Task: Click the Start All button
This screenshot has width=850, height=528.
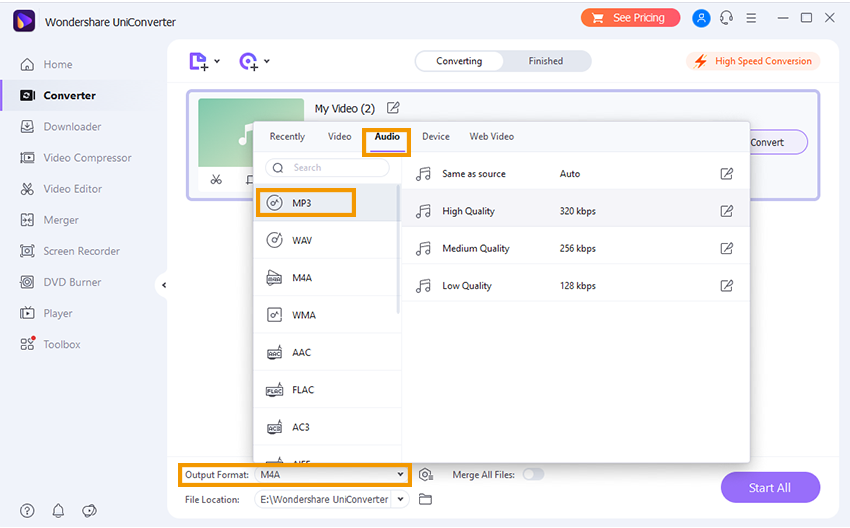Action: [x=770, y=487]
